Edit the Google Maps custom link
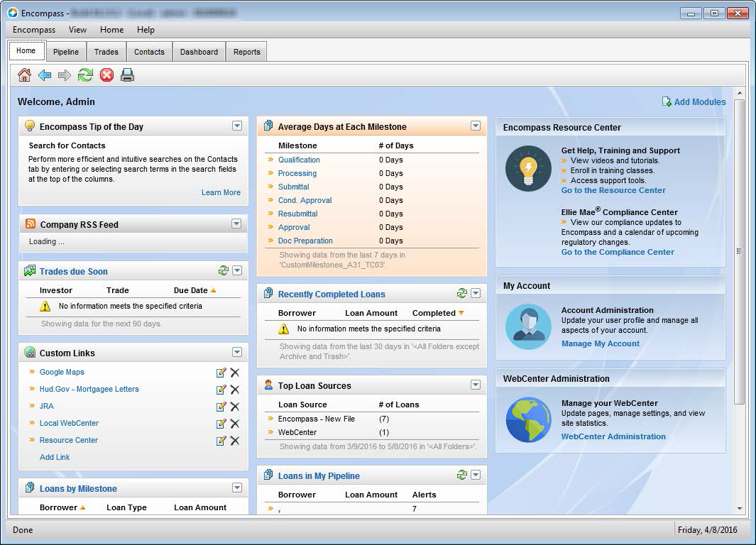This screenshot has width=756, height=545. pos(221,373)
